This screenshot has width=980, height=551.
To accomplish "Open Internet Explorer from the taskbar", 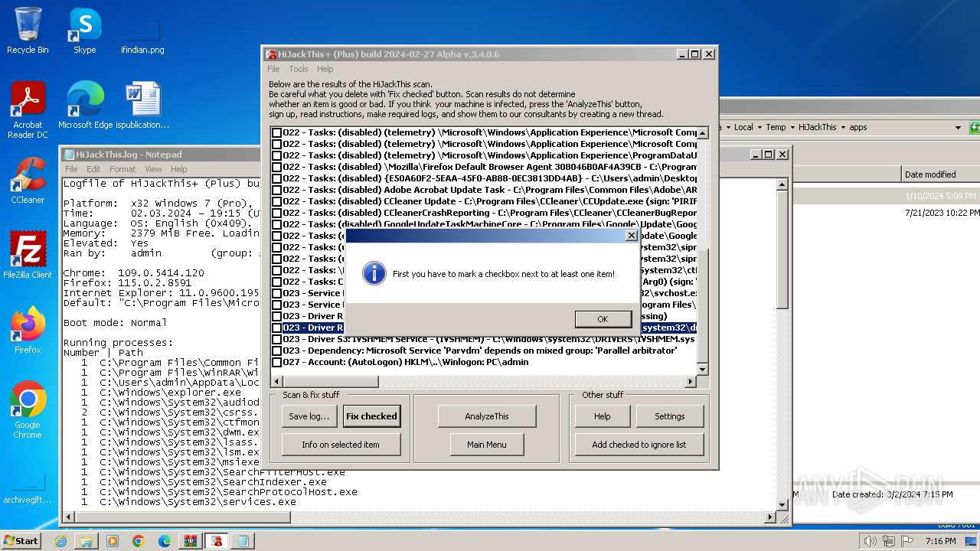I will [60, 541].
